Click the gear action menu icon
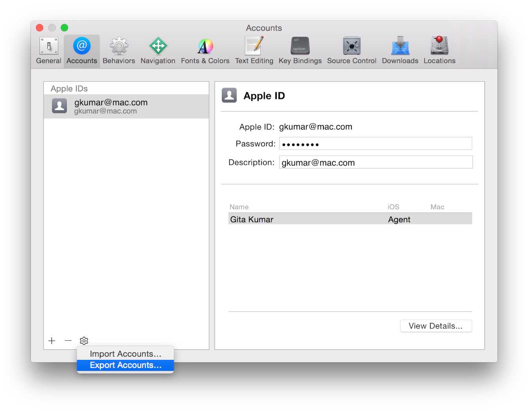The image size is (532, 413). tap(84, 341)
